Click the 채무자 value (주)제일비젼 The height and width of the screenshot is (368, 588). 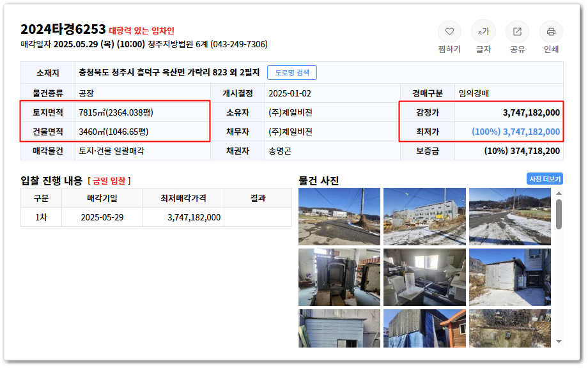click(x=290, y=132)
